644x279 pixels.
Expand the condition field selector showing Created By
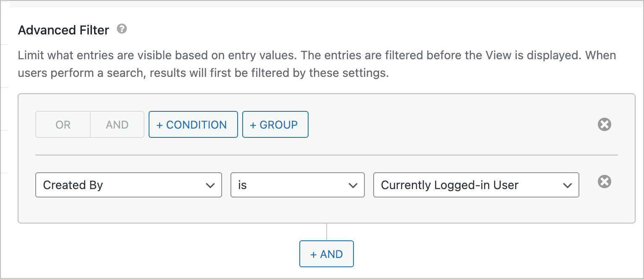(x=128, y=185)
